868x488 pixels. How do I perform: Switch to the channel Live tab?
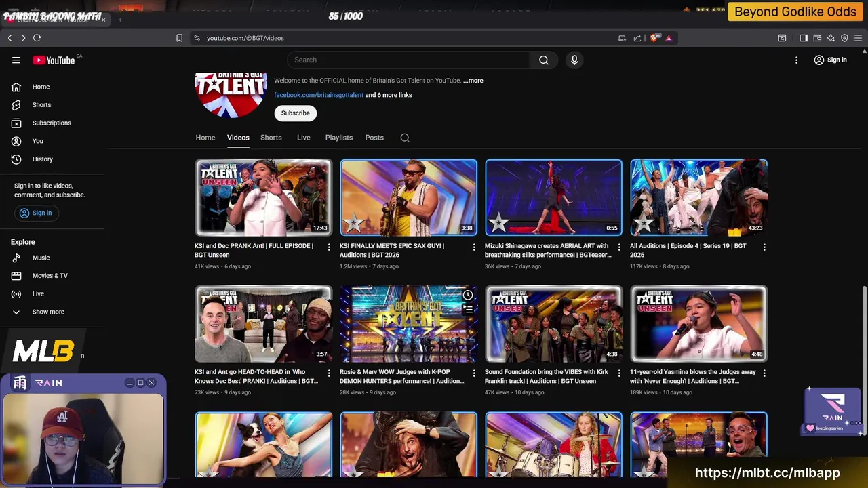(303, 138)
